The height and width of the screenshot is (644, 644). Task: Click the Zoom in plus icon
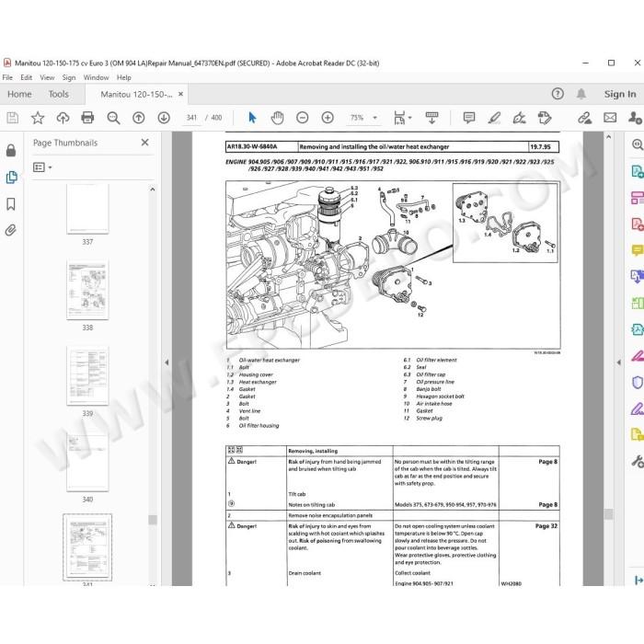point(328,118)
